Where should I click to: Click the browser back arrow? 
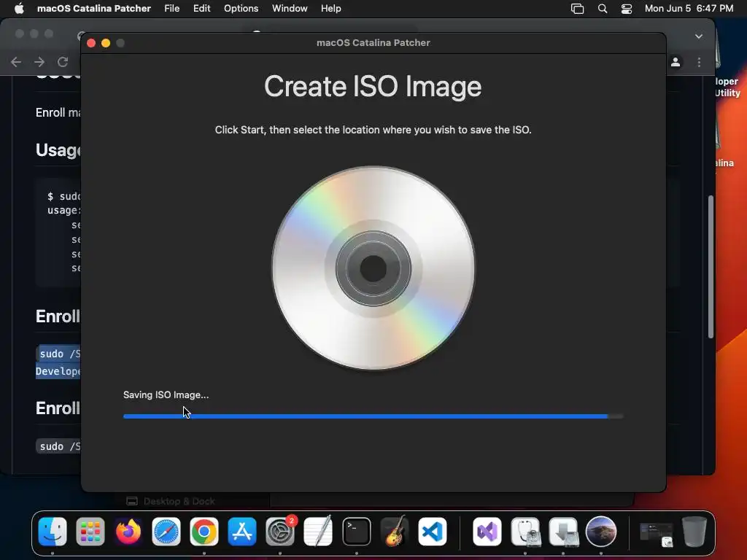click(16, 62)
